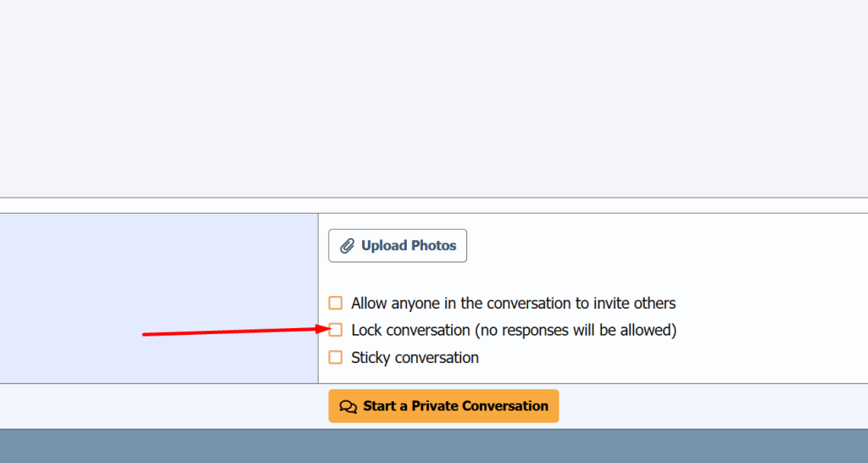Click the red arrowhead near Lock conversation

pos(325,329)
